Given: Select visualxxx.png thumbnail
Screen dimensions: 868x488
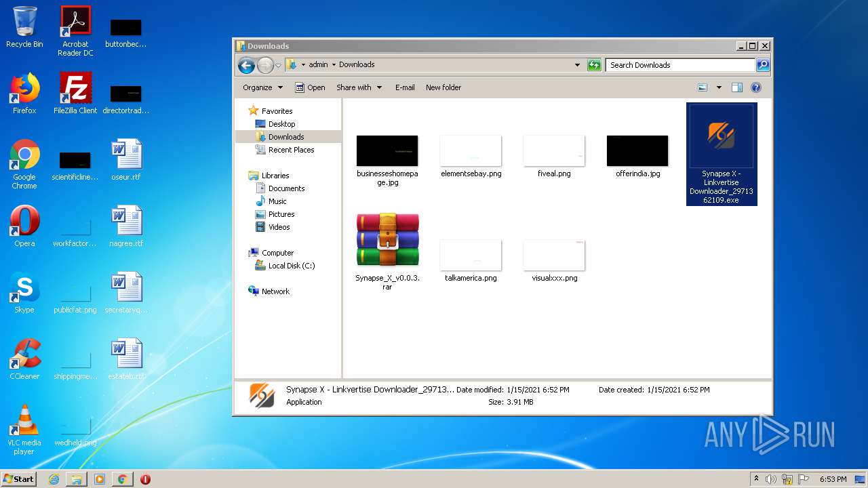Looking at the screenshot, I should (554, 260).
